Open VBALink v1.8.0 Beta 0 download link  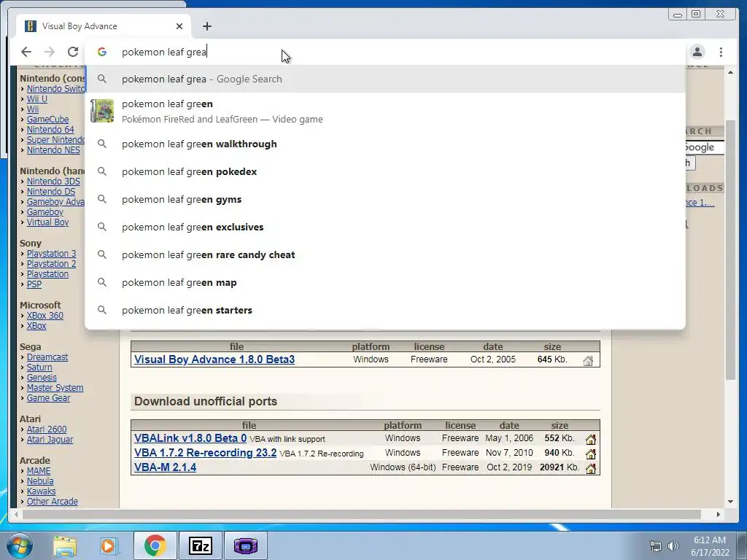[x=190, y=438]
